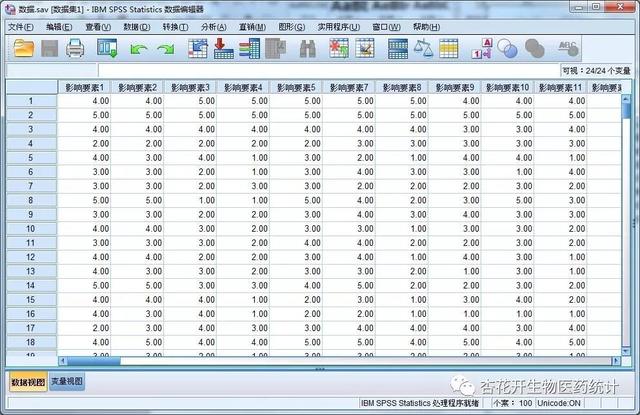
Task: Redo the last undone action
Action: [x=166, y=49]
